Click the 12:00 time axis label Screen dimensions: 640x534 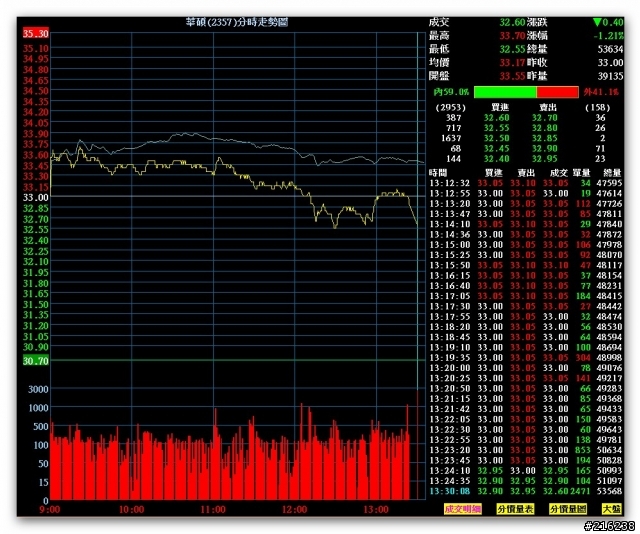(294, 510)
